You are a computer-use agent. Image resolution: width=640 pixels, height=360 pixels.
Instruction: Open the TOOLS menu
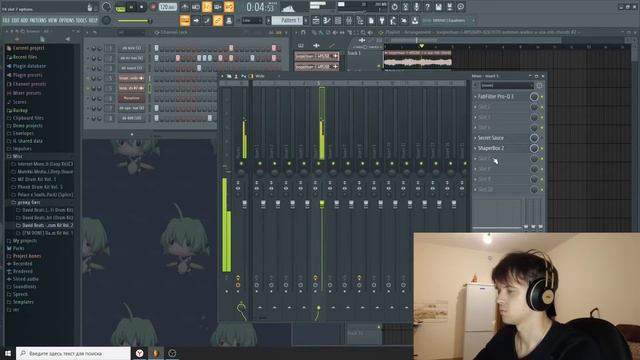pos(82,20)
